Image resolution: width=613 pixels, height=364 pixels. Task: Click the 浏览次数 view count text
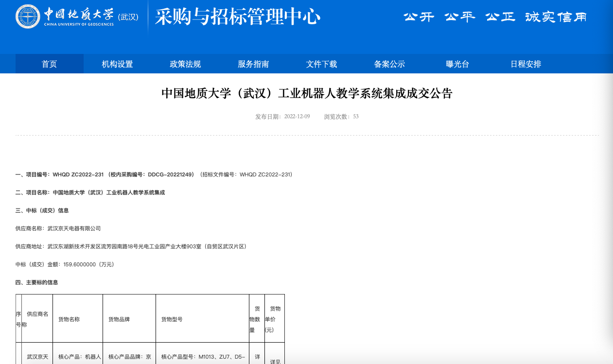pos(341,117)
